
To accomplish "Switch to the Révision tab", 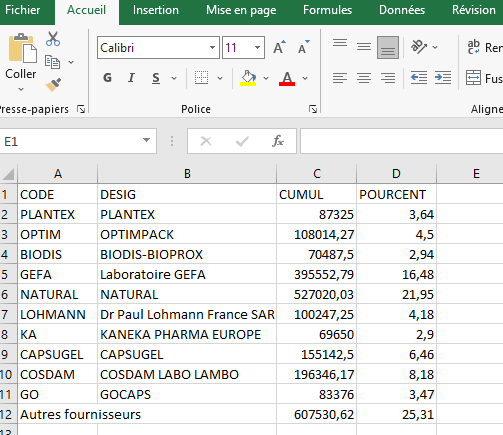I will (x=474, y=10).
